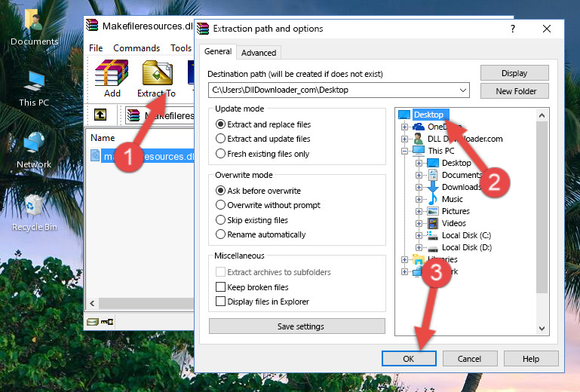Viewport: 580px width, 392px height.
Task: Open the File menu in WinRAR
Action: click(x=96, y=48)
